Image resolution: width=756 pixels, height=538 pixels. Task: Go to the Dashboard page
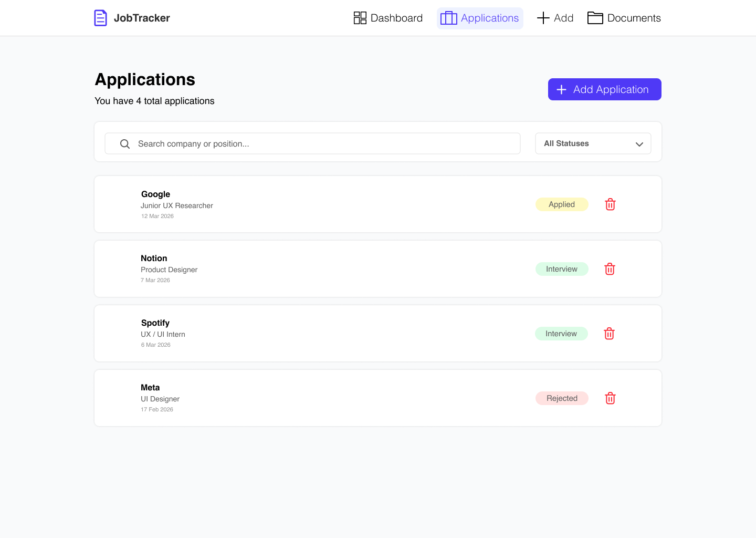pyautogui.click(x=396, y=18)
